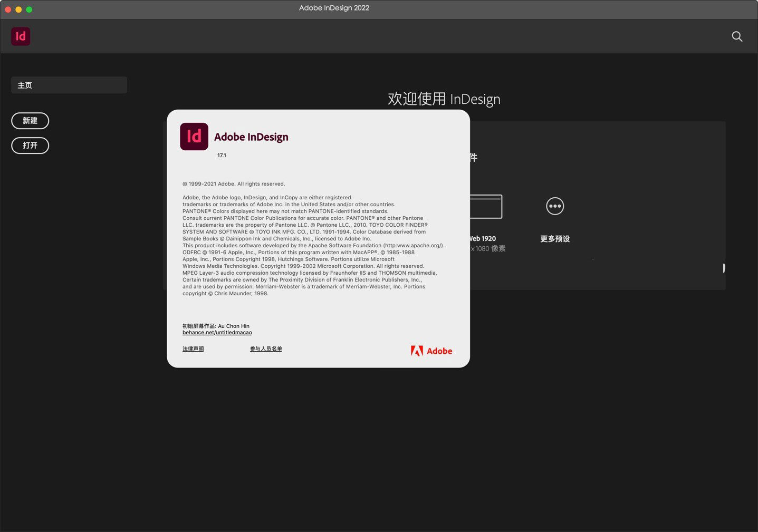Open the search magnifier icon

(x=737, y=36)
